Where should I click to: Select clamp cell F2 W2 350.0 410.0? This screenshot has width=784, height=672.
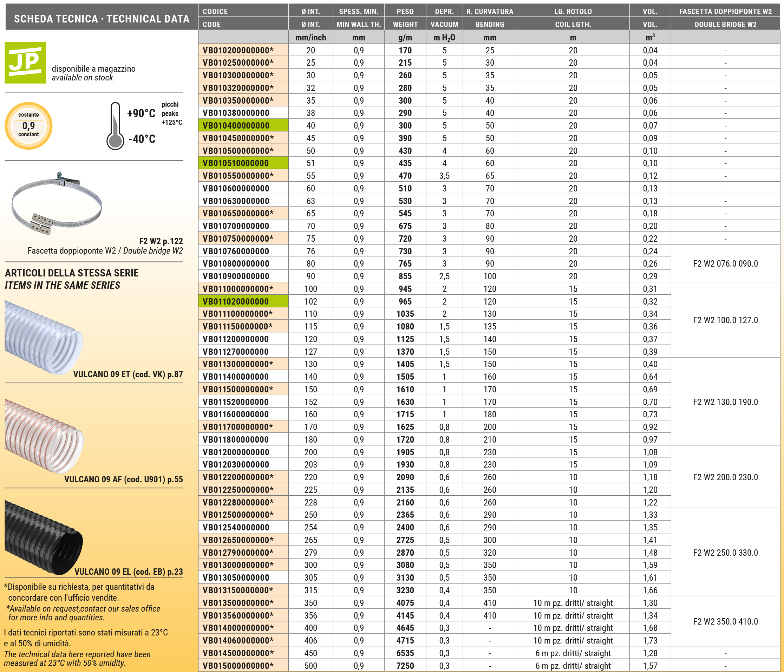tap(725, 621)
